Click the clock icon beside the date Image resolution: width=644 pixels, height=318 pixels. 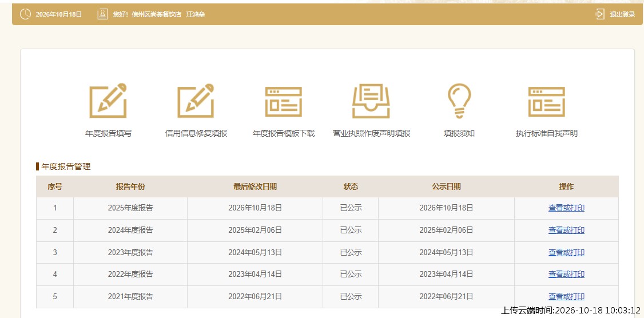click(26, 14)
